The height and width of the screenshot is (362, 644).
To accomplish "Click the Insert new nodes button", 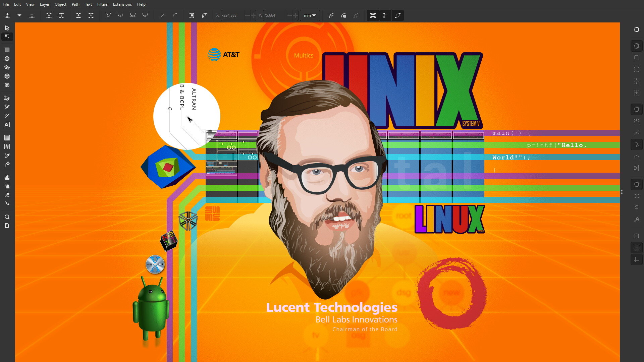I will (x=7, y=15).
